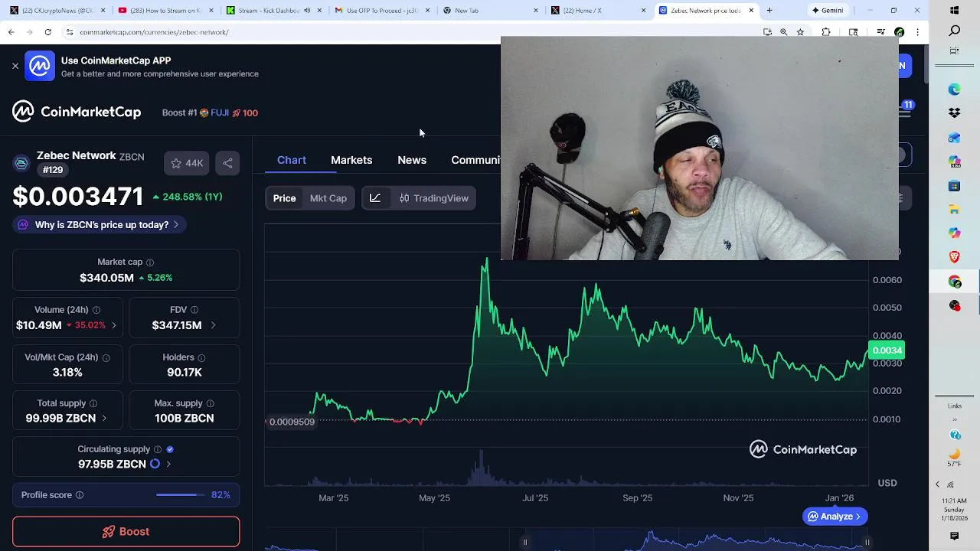980x551 pixels.
Task: Switch chart to Price view
Action: (284, 198)
